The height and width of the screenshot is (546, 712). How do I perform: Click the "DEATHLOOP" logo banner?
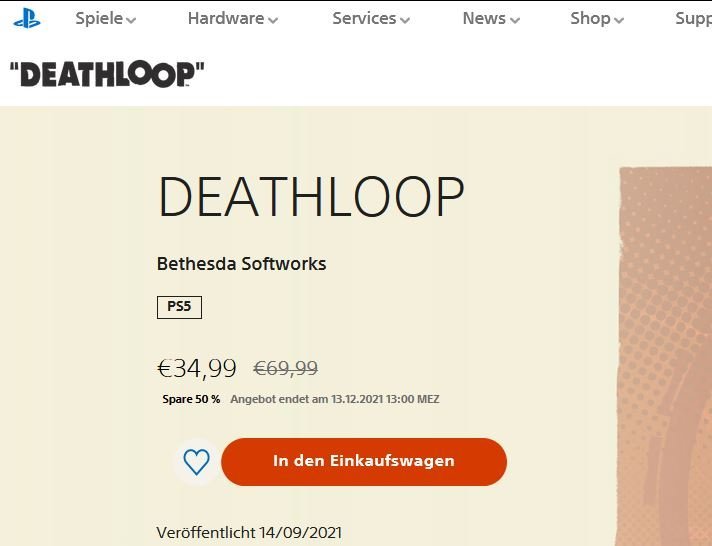tap(107, 74)
